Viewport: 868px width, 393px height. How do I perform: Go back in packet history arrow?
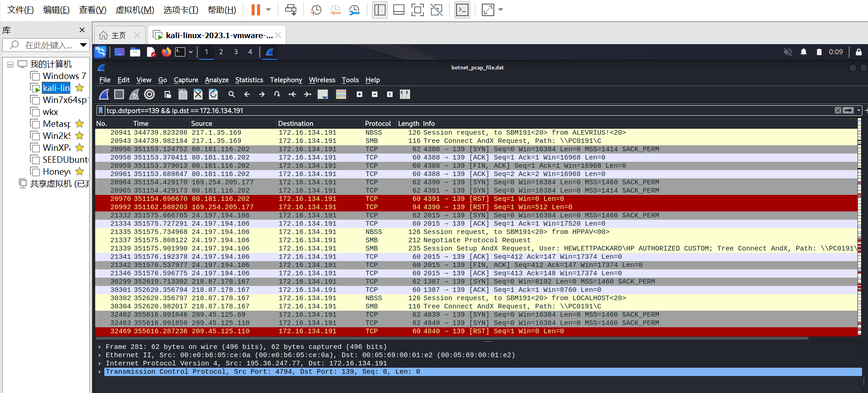pos(247,94)
